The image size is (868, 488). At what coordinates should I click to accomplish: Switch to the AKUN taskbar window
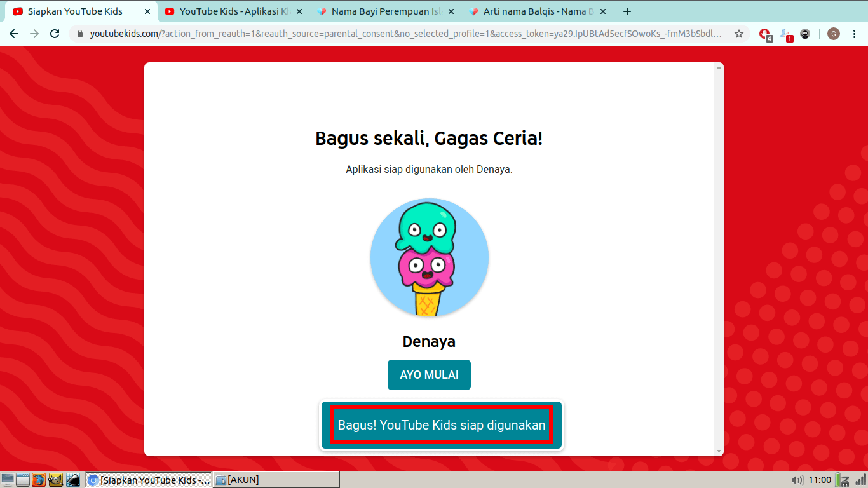(x=276, y=480)
